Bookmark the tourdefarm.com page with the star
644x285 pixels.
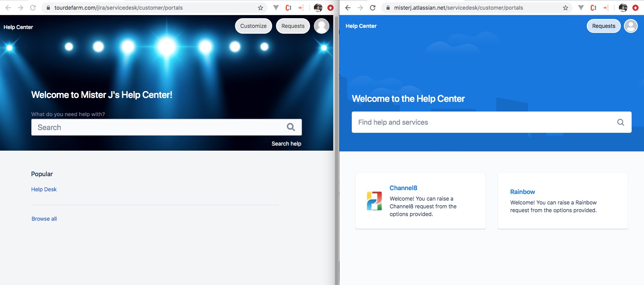click(x=261, y=8)
